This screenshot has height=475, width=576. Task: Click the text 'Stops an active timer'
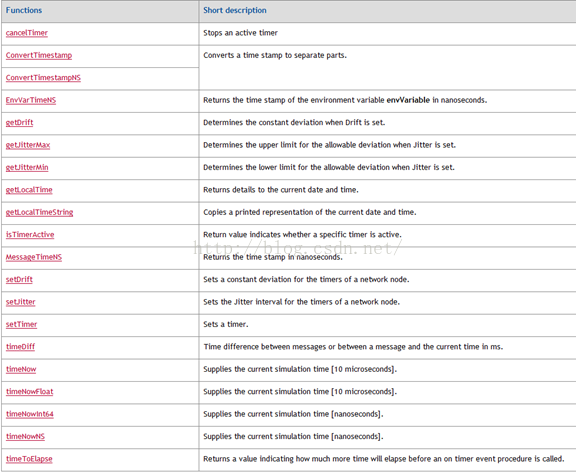(241, 33)
